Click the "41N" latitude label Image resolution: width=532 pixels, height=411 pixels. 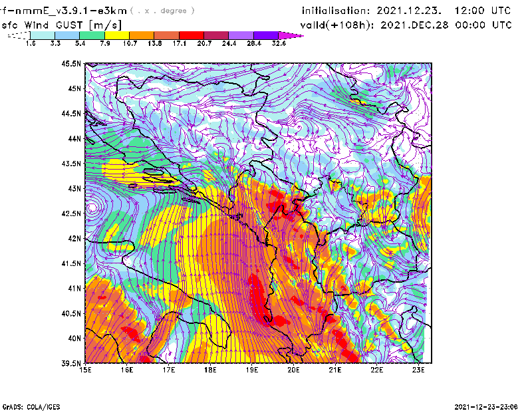pyautogui.click(x=74, y=289)
